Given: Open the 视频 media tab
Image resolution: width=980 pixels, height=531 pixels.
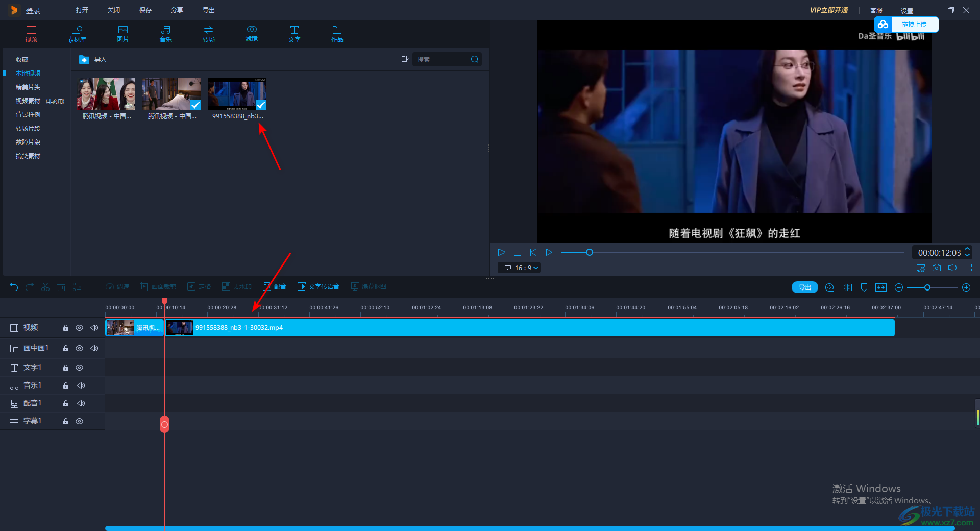Looking at the screenshot, I should [x=31, y=34].
